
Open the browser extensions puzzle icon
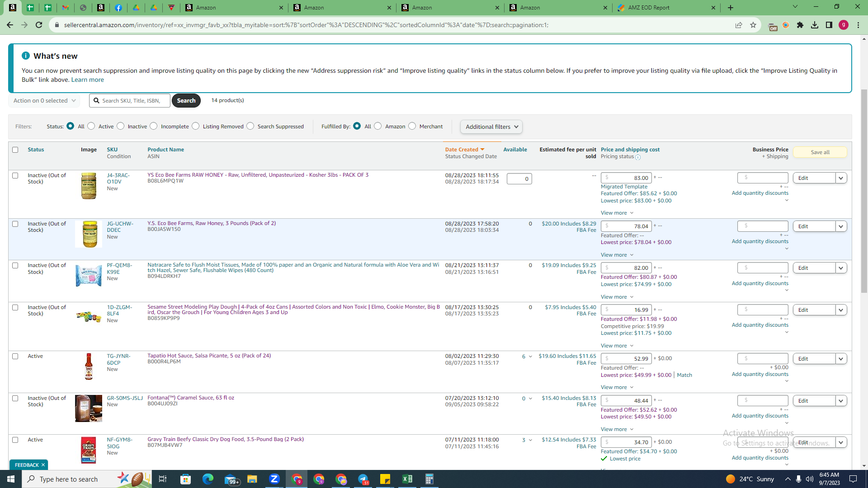pyautogui.click(x=800, y=25)
